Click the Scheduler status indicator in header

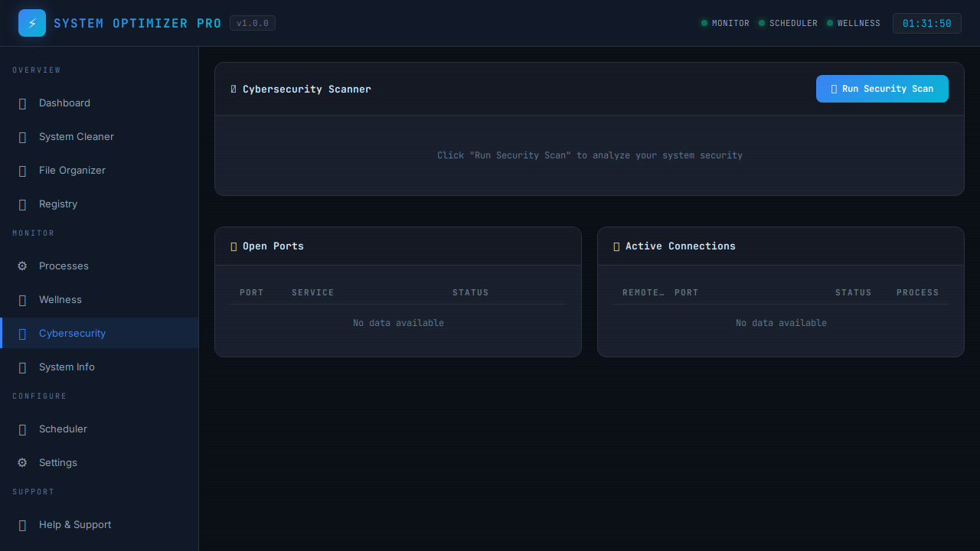point(787,23)
